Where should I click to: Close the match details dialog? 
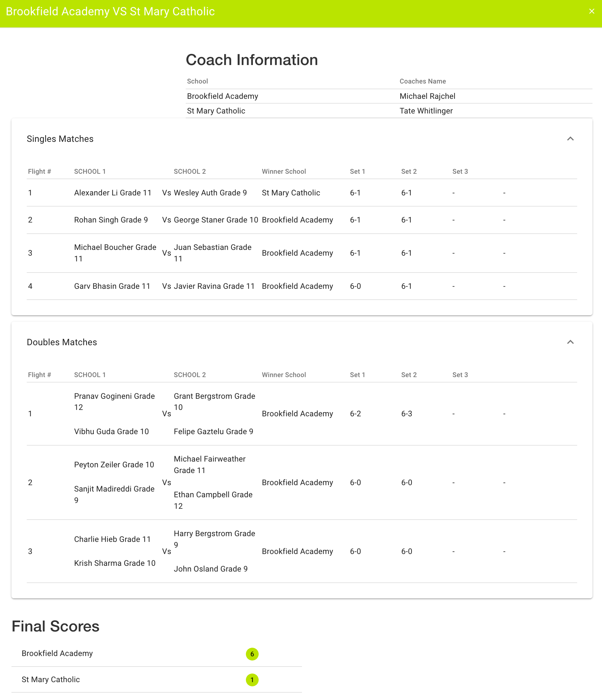591,11
